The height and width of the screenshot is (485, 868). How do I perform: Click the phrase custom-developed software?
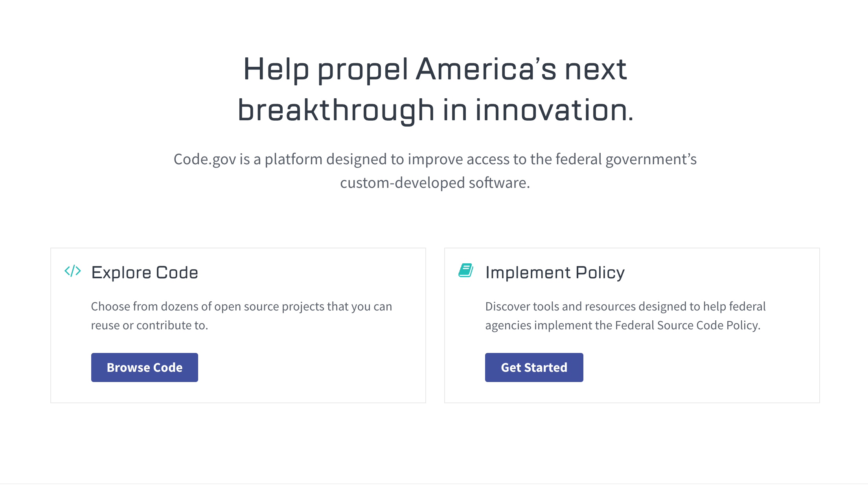coord(435,182)
